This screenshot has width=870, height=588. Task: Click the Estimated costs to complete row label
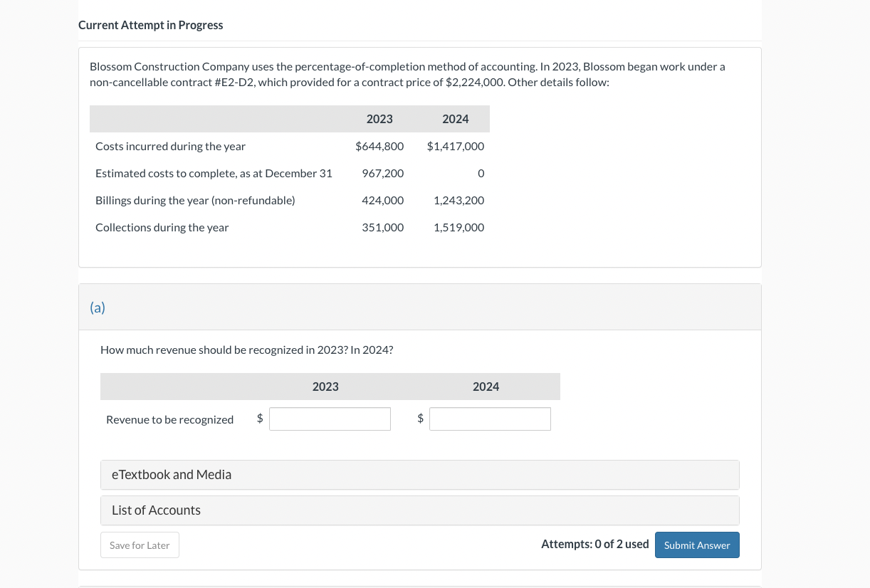[x=214, y=174]
